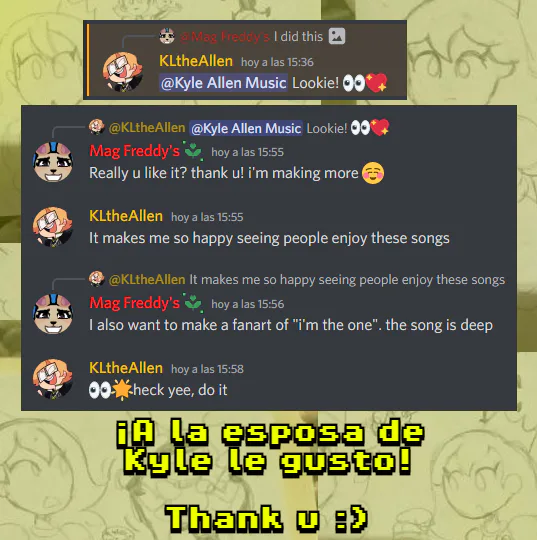Screen dimensions: 537x540
Task: Click the image attachment icon after 'I did this'
Action: pos(337,36)
